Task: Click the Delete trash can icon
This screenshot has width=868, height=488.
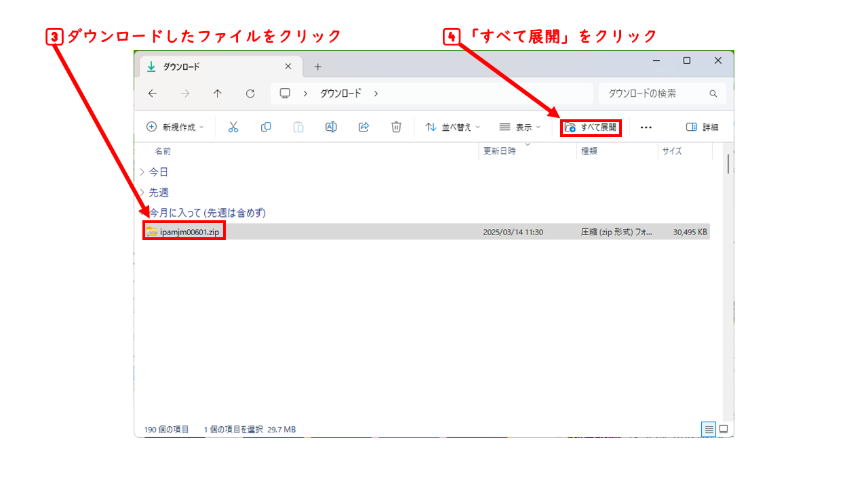Action: click(396, 127)
